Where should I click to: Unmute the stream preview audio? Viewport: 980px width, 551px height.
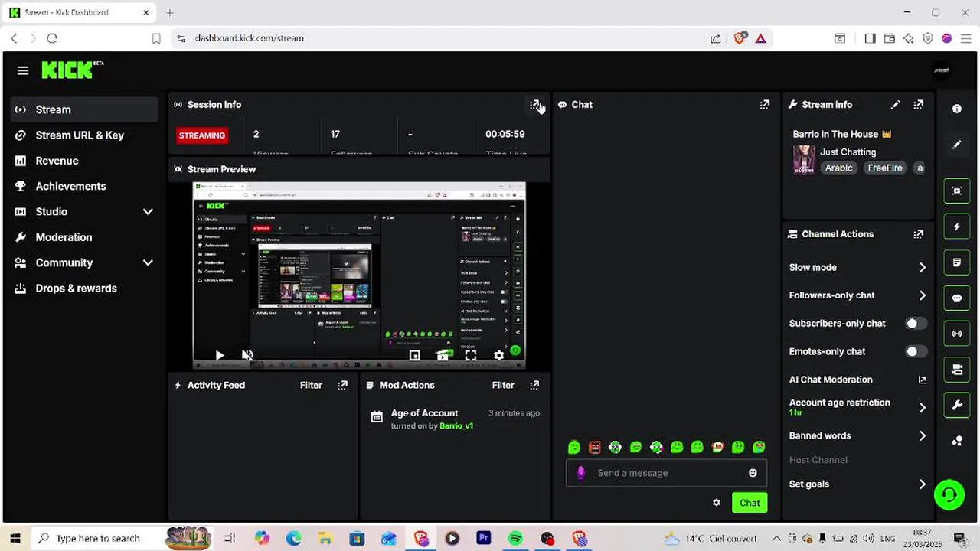pos(247,355)
